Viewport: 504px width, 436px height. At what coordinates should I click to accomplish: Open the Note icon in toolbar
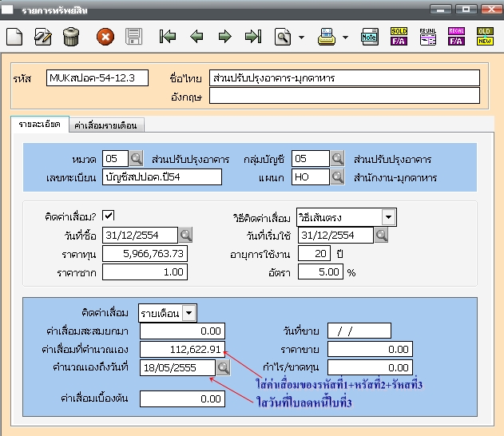369,37
